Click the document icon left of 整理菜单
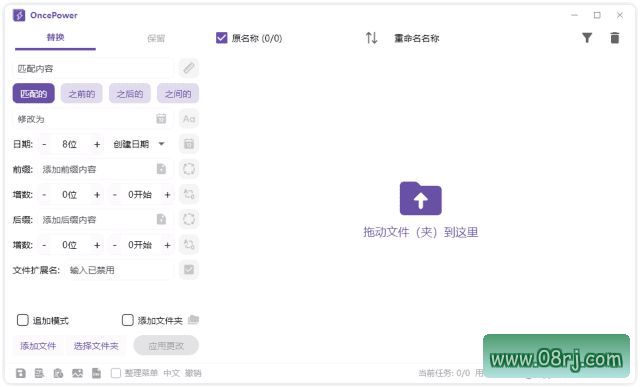This screenshot has height=388, width=640. (x=96, y=373)
